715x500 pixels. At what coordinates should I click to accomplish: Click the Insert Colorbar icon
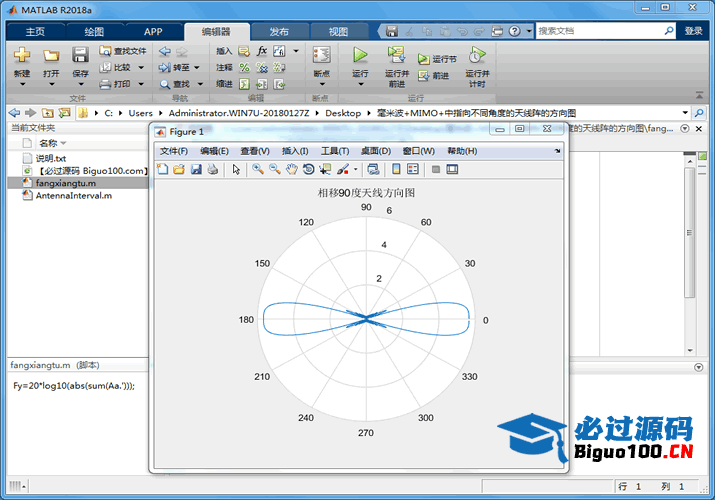tap(396, 169)
